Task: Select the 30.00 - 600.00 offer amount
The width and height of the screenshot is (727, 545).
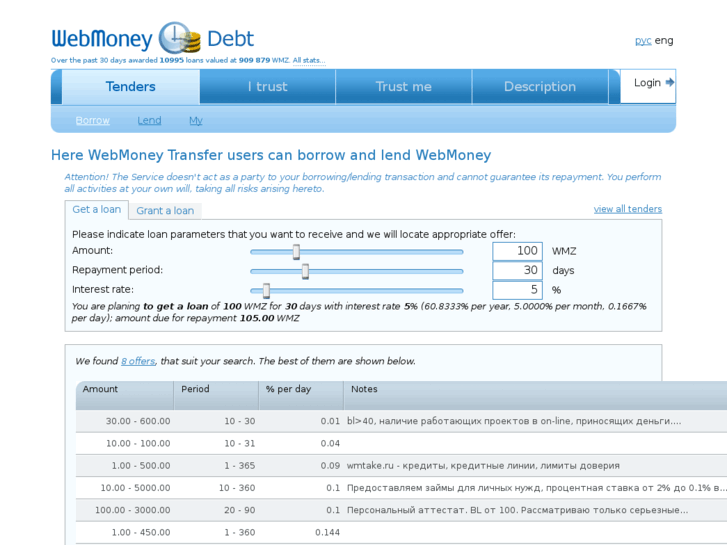Action: (138, 421)
